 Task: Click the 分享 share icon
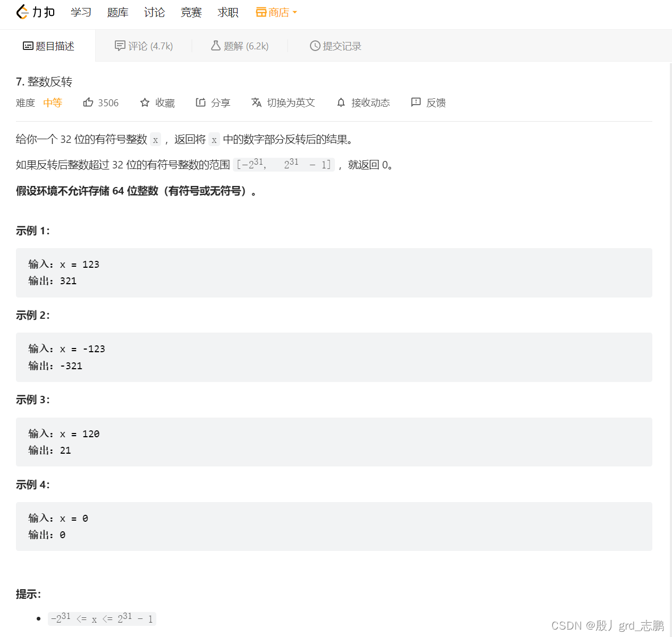201,102
